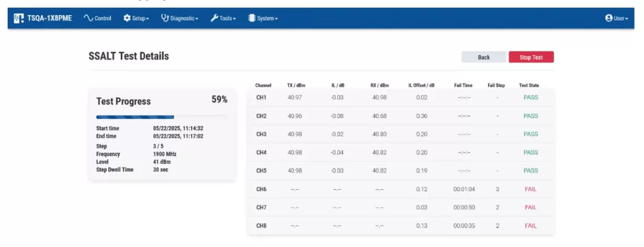Click the TSQA-1X8PME brand title
The width and height of the screenshot is (644, 247).
point(50,18)
